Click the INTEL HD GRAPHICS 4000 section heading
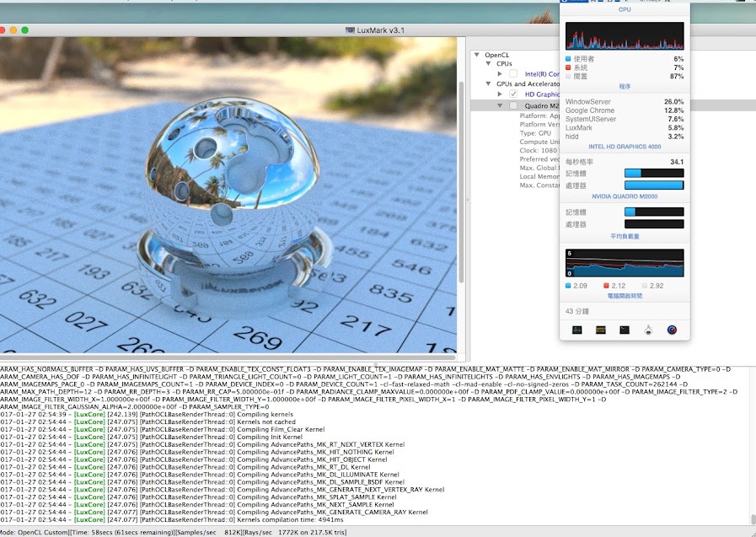This screenshot has height=537, width=756. click(625, 147)
